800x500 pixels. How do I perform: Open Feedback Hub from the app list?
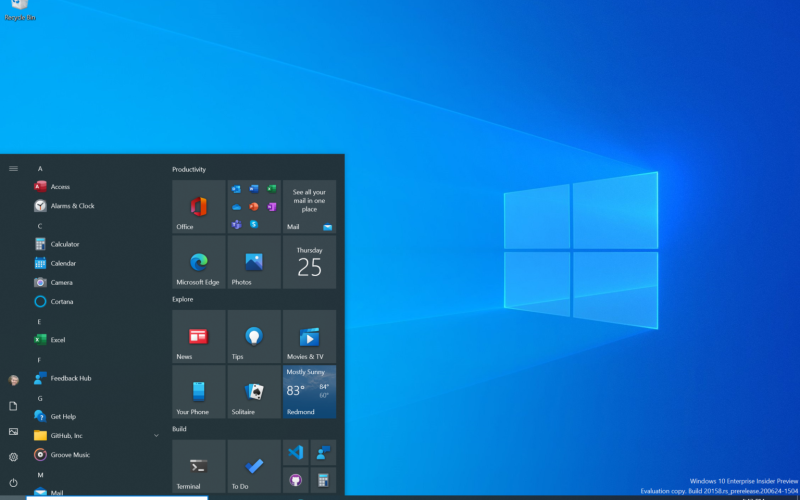[97, 378]
